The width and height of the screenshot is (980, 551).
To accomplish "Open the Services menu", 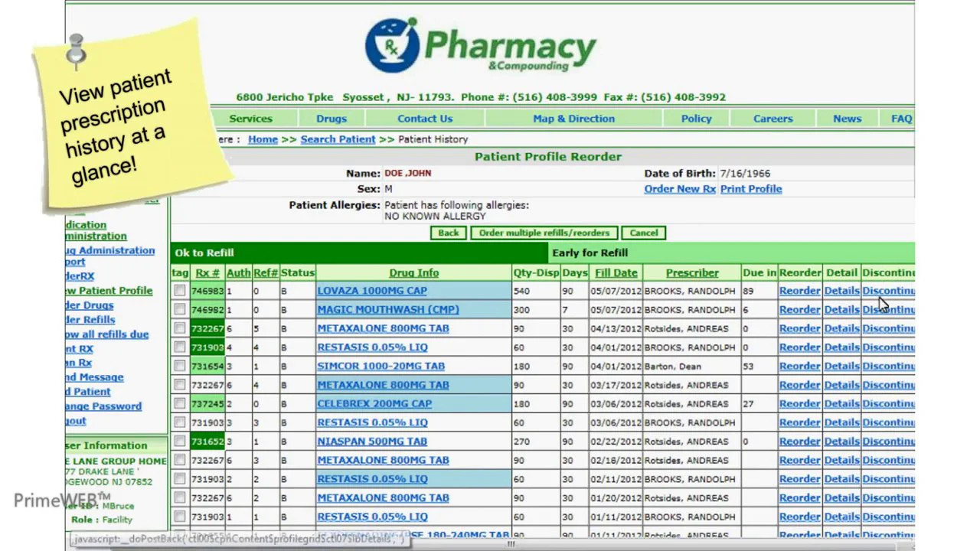I will coord(250,119).
